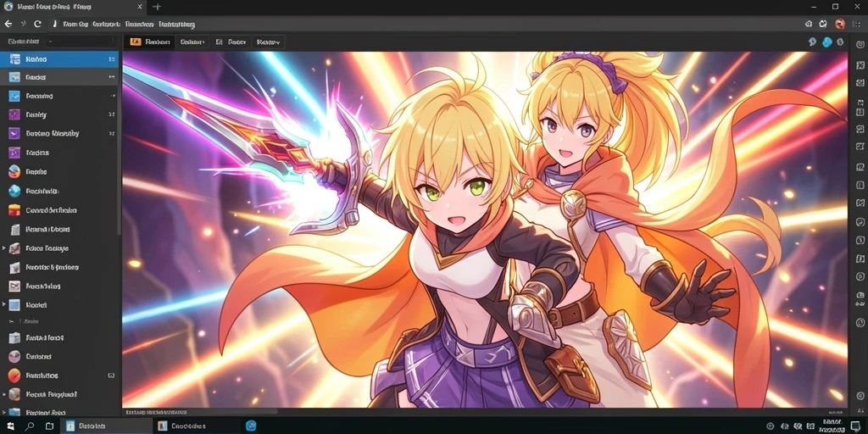This screenshot has height=434, width=868.
Task: Switch to the second open app on the taskbar
Action: tap(197, 426)
